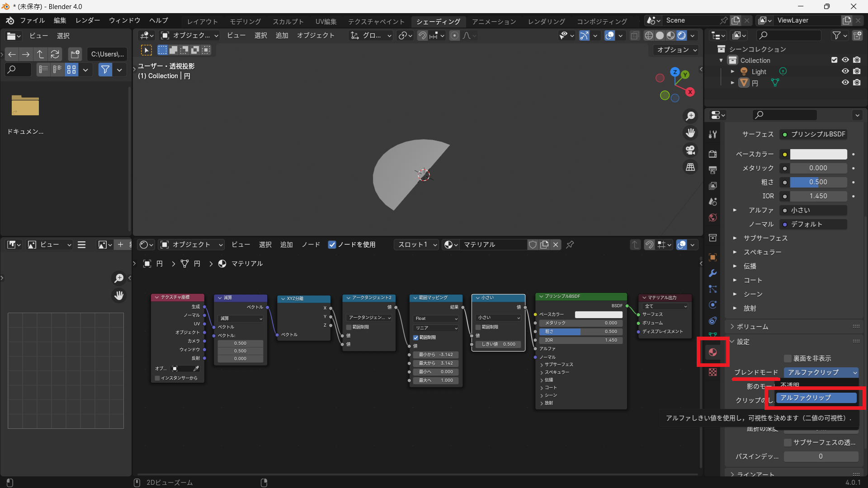Image resolution: width=868 pixels, height=488 pixels.
Task: Click the ベースカラー white color swatch
Action: pos(818,154)
